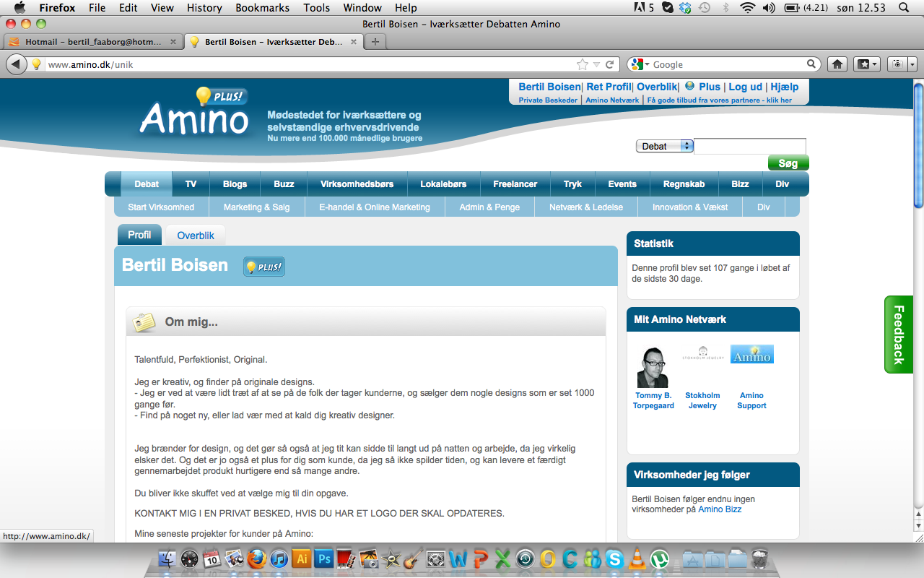Click the Amino Bizz link
The width and height of the screenshot is (924, 578).
720,509
